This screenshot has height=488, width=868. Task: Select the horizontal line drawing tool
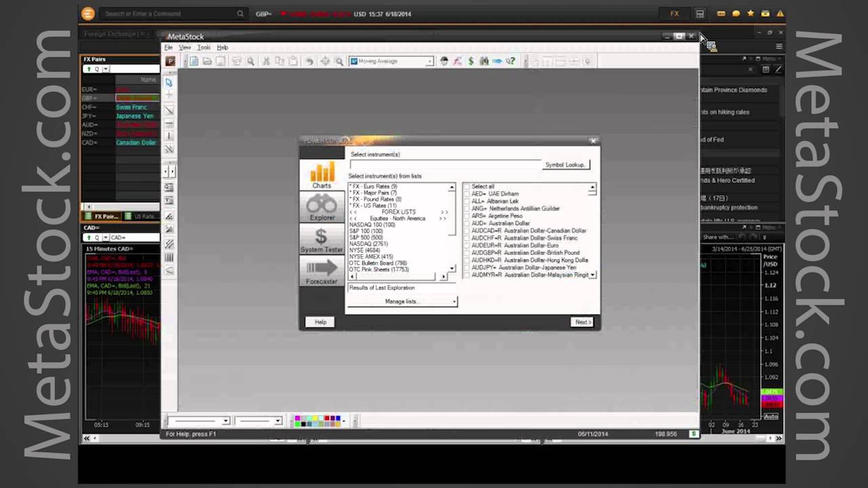169,123
